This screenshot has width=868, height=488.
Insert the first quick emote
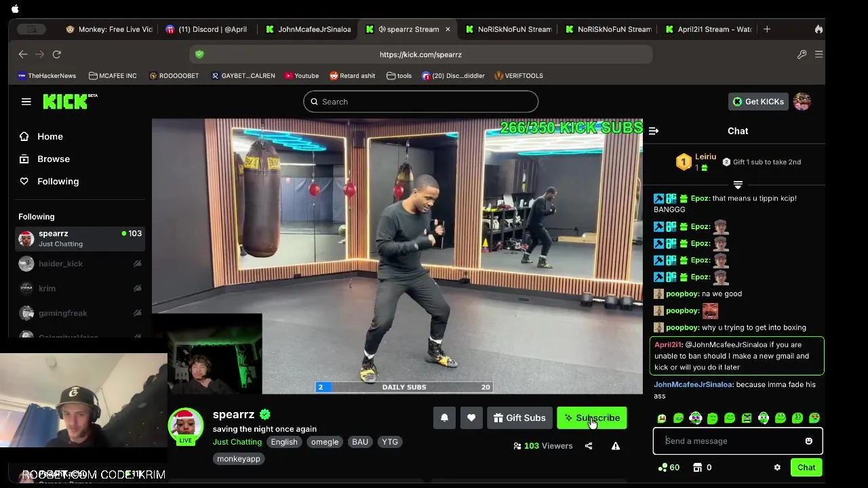[662, 418]
